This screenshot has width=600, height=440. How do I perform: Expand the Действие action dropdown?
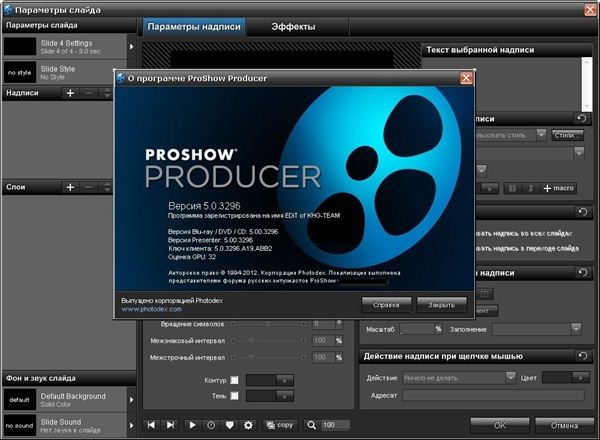pyautogui.click(x=511, y=377)
